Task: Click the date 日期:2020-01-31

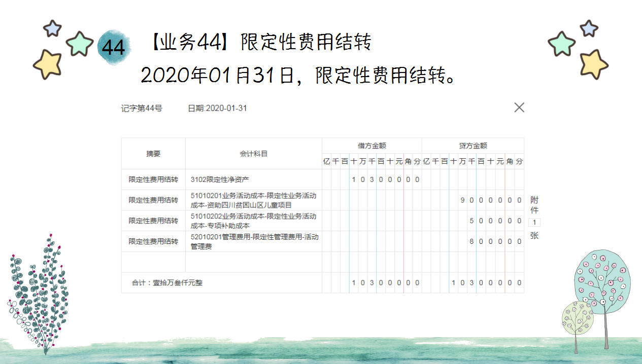Action: pos(217,108)
